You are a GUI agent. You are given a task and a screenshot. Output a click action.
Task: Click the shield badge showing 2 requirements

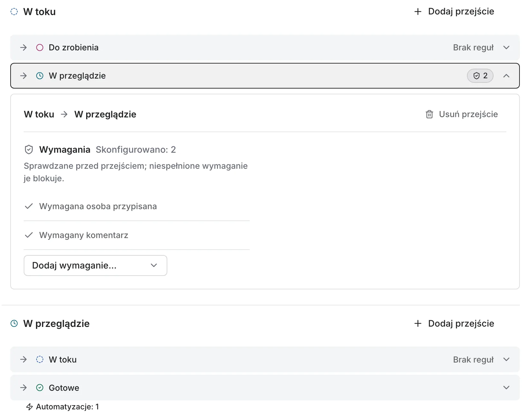pyautogui.click(x=480, y=76)
